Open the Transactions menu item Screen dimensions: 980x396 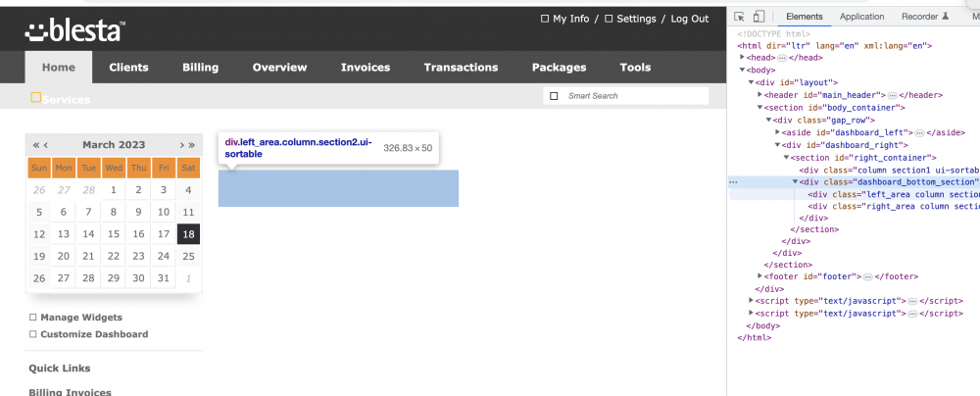coord(461,67)
